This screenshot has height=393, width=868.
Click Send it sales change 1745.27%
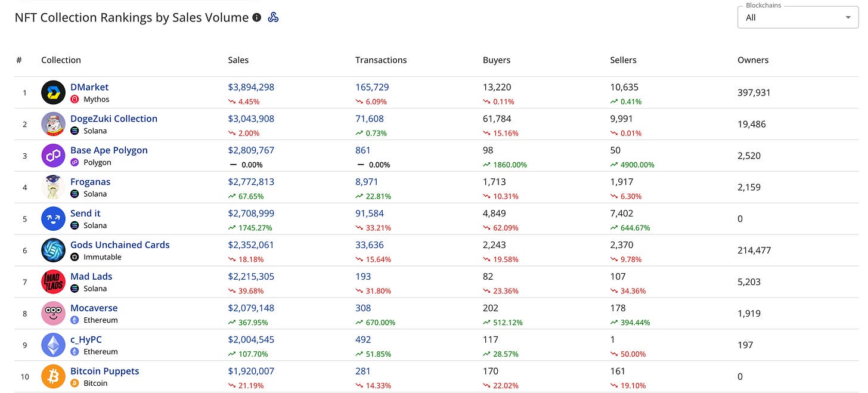pos(250,228)
